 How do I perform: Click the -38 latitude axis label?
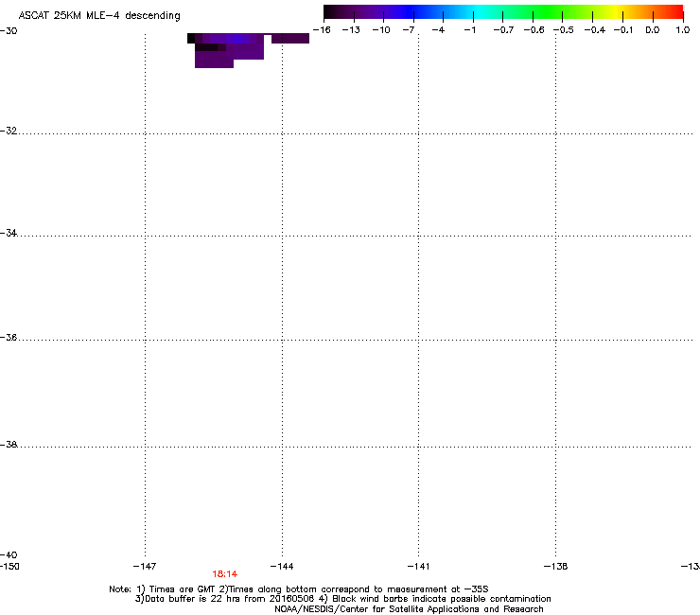9,445
